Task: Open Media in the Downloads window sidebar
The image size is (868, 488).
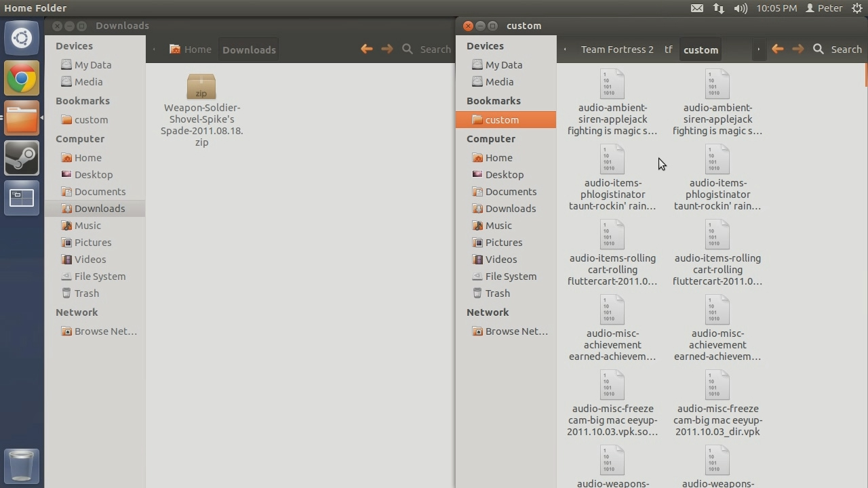Action: tap(88, 82)
